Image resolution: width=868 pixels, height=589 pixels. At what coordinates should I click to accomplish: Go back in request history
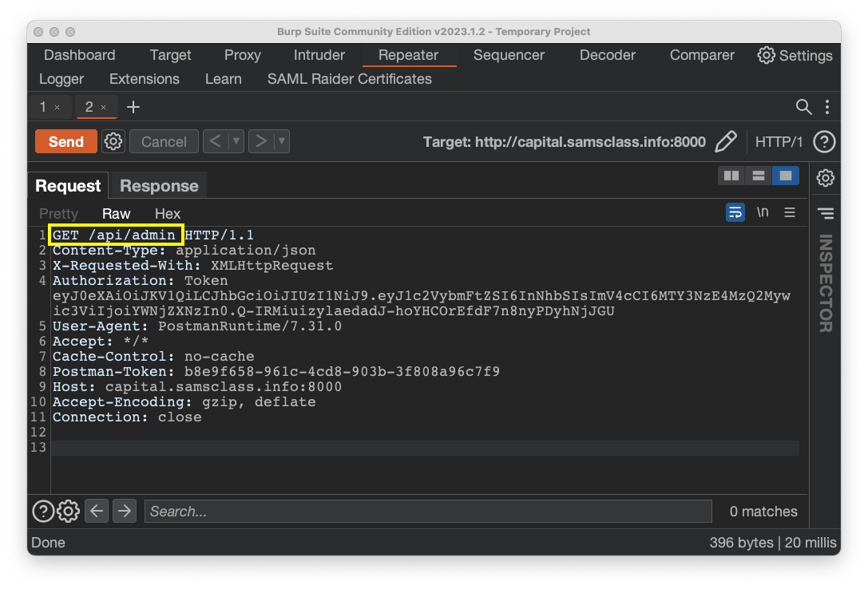pos(216,141)
